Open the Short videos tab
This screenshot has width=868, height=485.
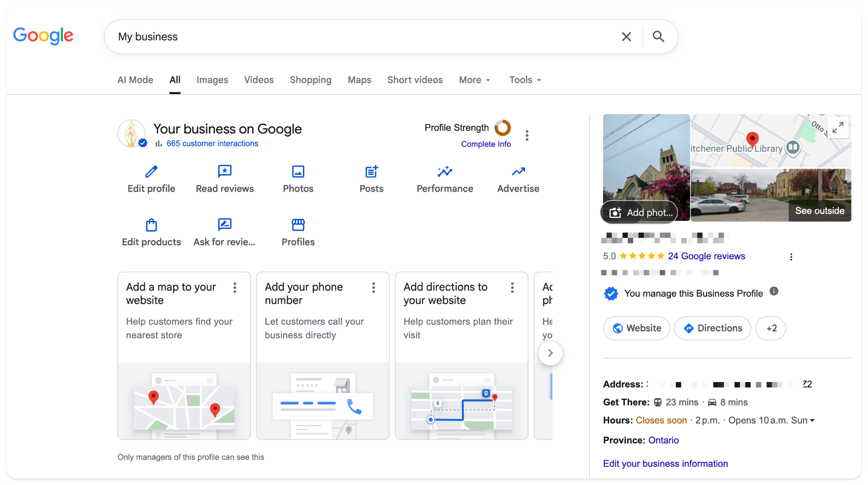415,80
